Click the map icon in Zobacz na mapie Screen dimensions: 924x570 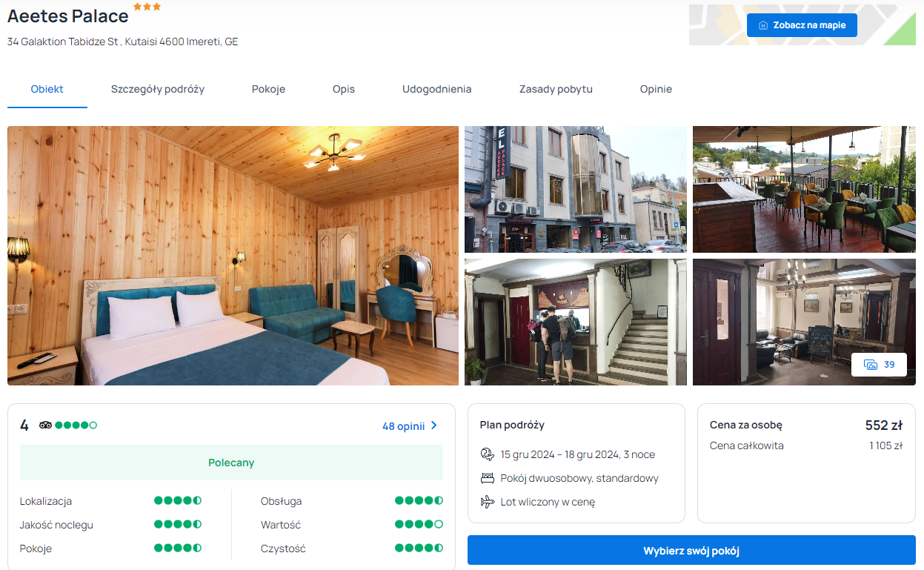(763, 25)
